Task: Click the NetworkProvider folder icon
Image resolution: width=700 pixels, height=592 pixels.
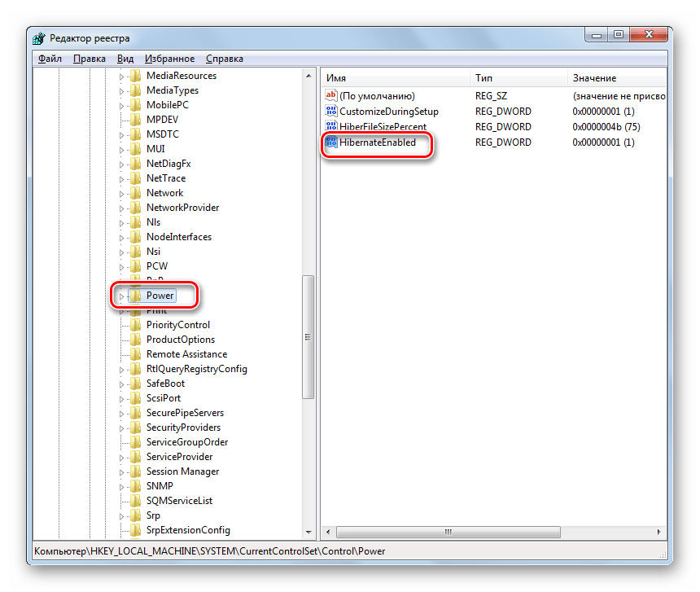Action: [135, 208]
